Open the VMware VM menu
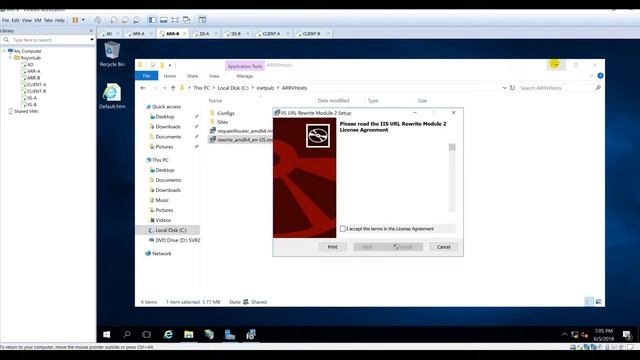Viewport: 640px width, 360px height. pos(38,20)
